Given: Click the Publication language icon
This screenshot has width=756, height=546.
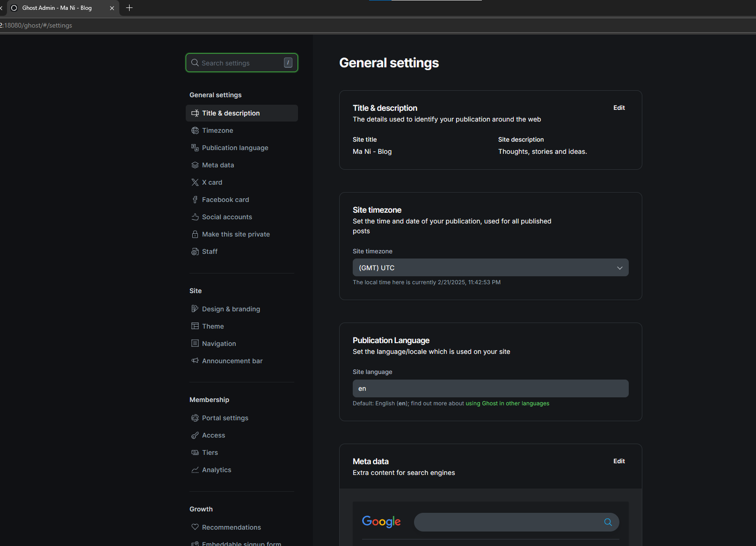Looking at the screenshot, I should pos(195,148).
